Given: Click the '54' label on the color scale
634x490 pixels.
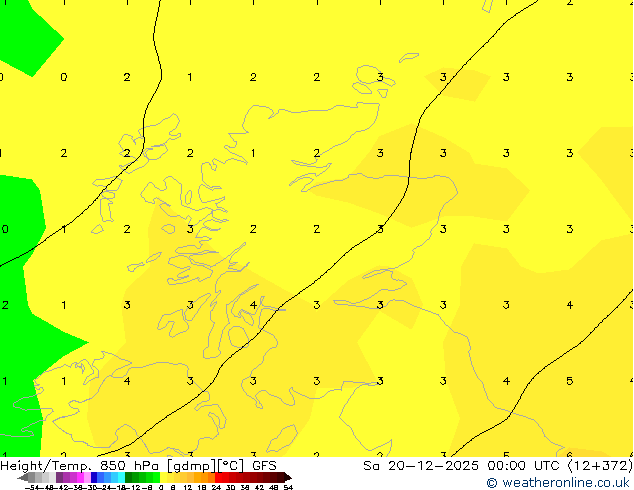Looking at the screenshot, I should (288, 487).
